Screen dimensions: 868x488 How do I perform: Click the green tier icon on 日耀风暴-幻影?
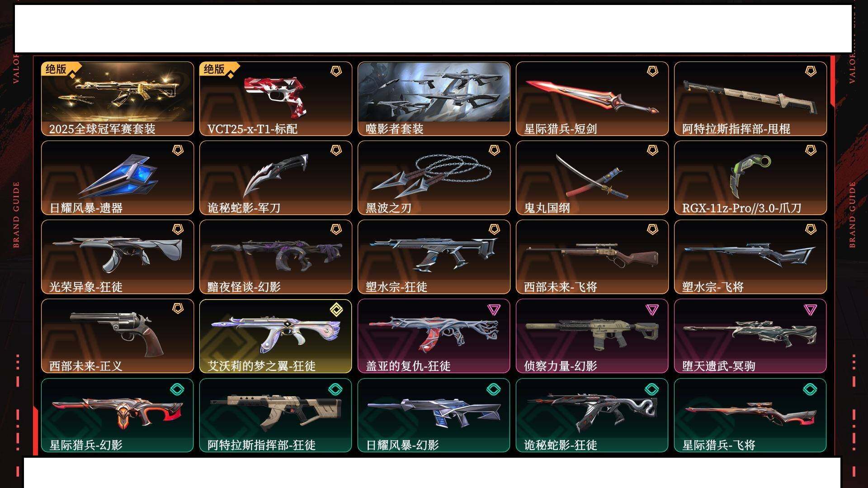[x=493, y=389]
